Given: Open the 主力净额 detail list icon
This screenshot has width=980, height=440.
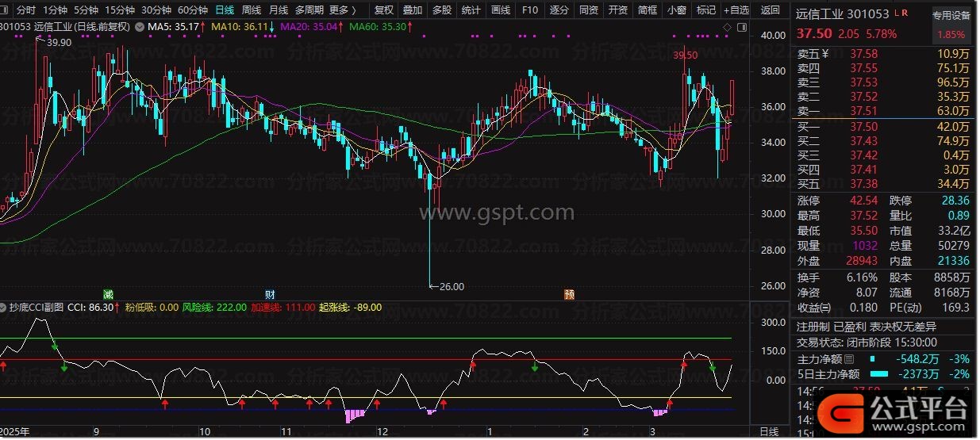Looking at the screenshot, I should pyautogui.click(x=849, y=360).
